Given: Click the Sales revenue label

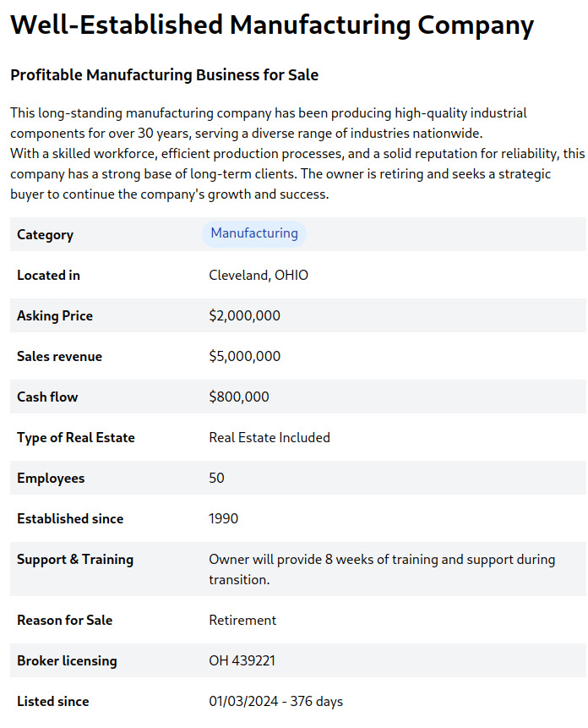Looking at the screenshot, I should 59,357.
